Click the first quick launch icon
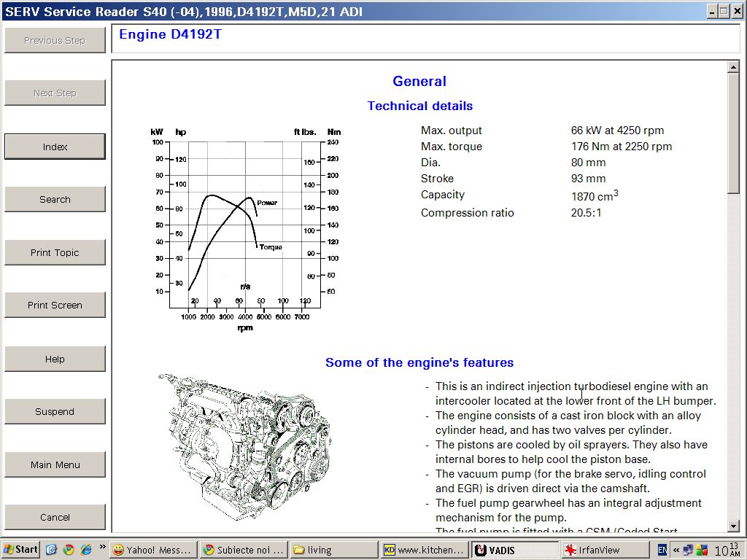 [x=52, y=550]
